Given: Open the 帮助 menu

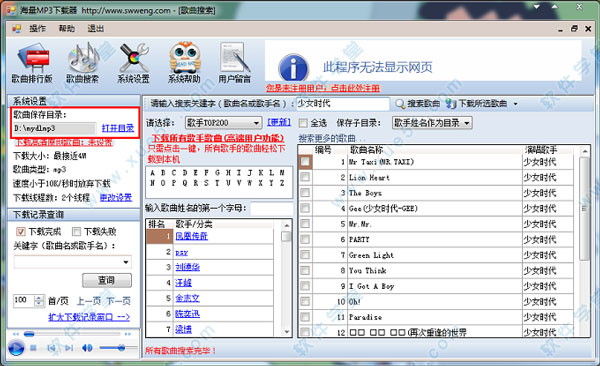Looking at the screenshot, I should 67,29.
